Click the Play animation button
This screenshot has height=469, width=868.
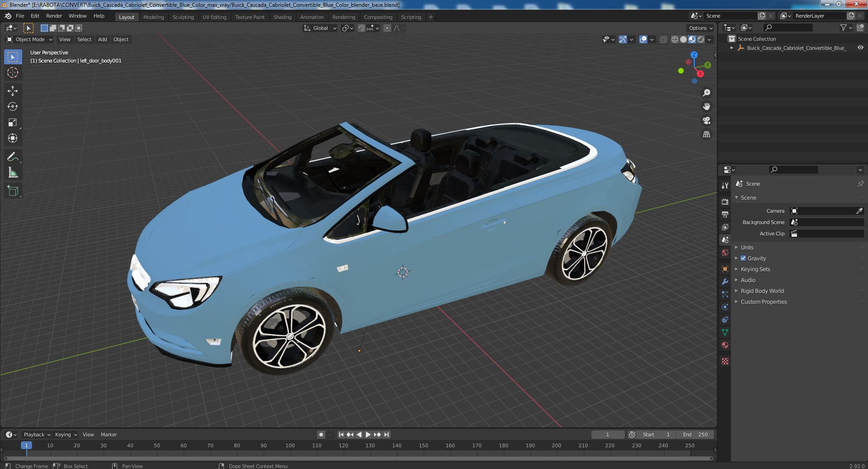pyautogui.click(x=368, y=435)
